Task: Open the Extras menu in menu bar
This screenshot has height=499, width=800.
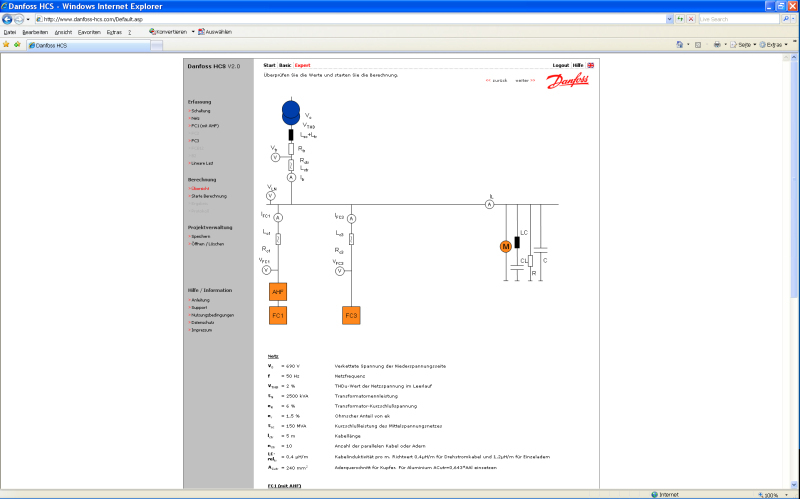Action: pyautogui.click(x=114, y=32)
